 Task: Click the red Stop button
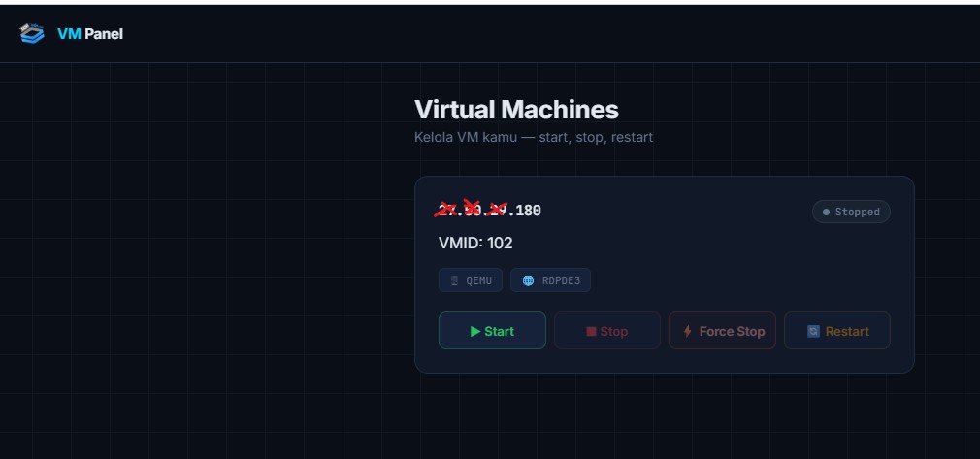coord(606,331)
